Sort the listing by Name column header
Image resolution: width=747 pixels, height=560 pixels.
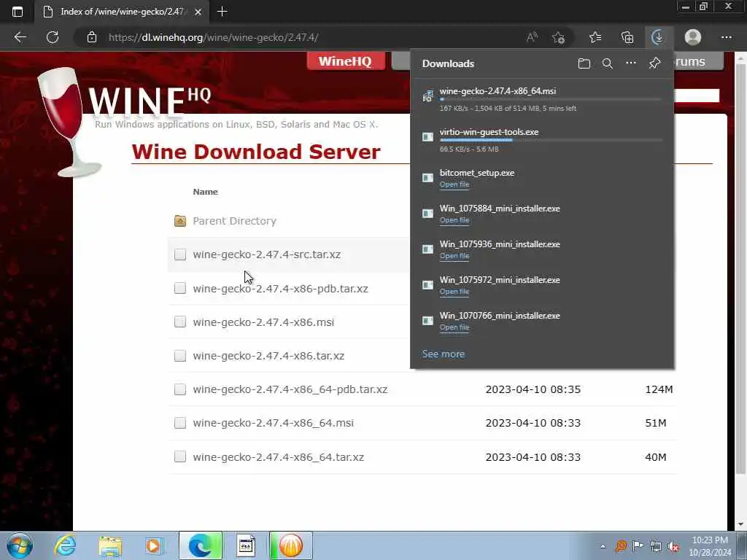point(205,192)
